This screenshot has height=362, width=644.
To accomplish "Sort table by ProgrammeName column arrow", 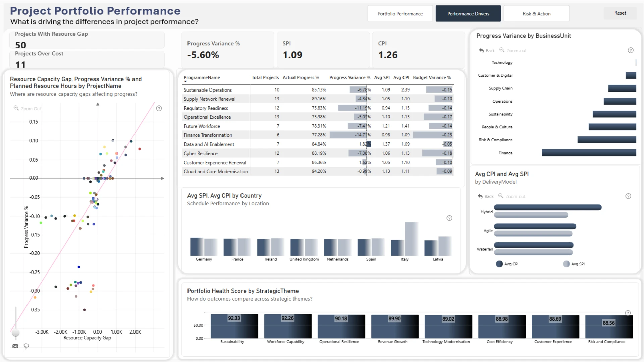I will click(185, 82).
